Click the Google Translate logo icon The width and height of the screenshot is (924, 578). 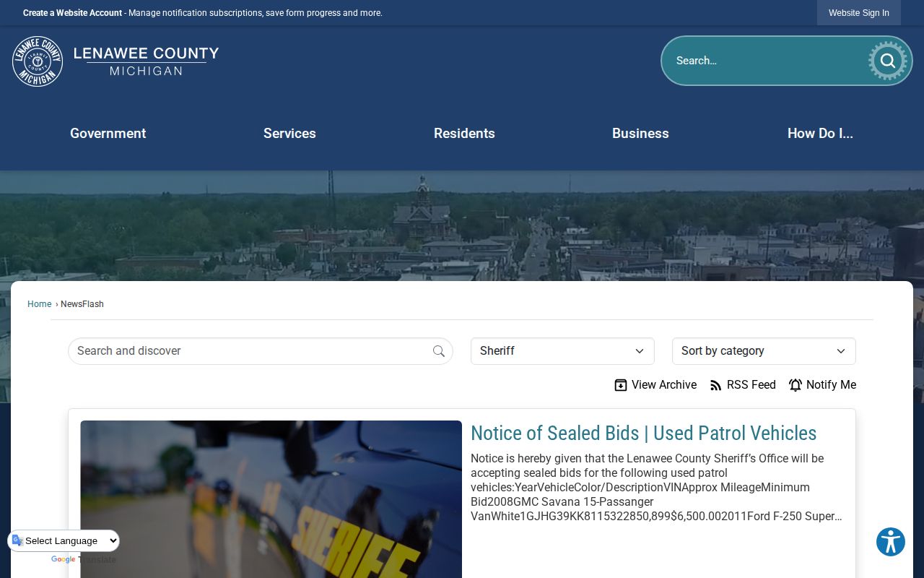pos(18,540)
